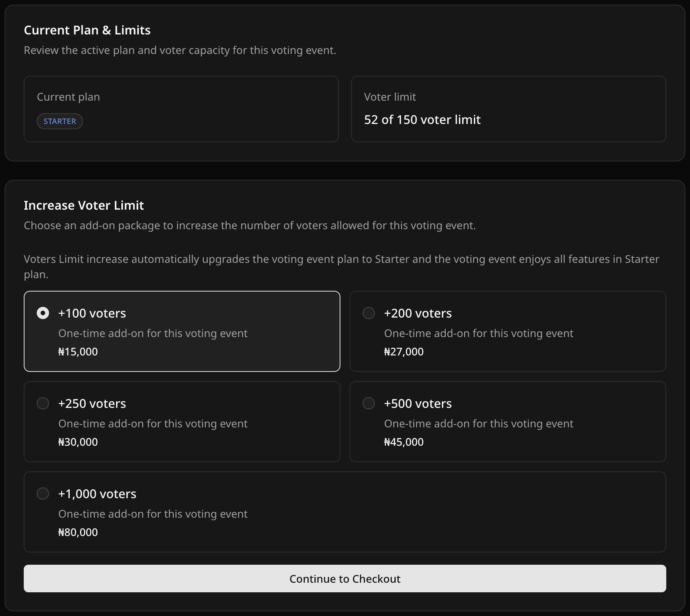The width and height of the screenshot is (690, 616).
Task: Click the "+250 voters" title text
Action: [x=92, y=404]
